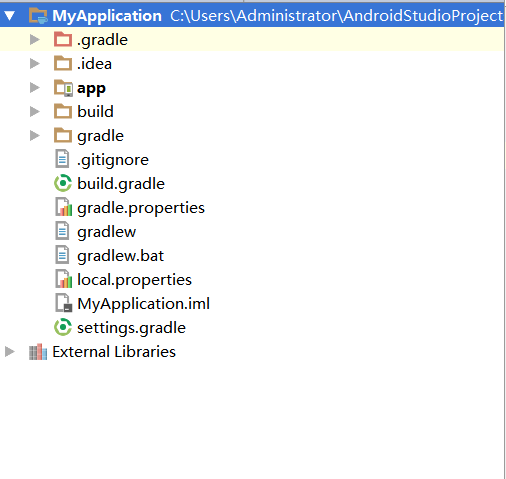This screenshot has height=479, width=506.
Task: Click the gradlew.bat file icon
Action: pyautogui.click(x=62, y=255)
